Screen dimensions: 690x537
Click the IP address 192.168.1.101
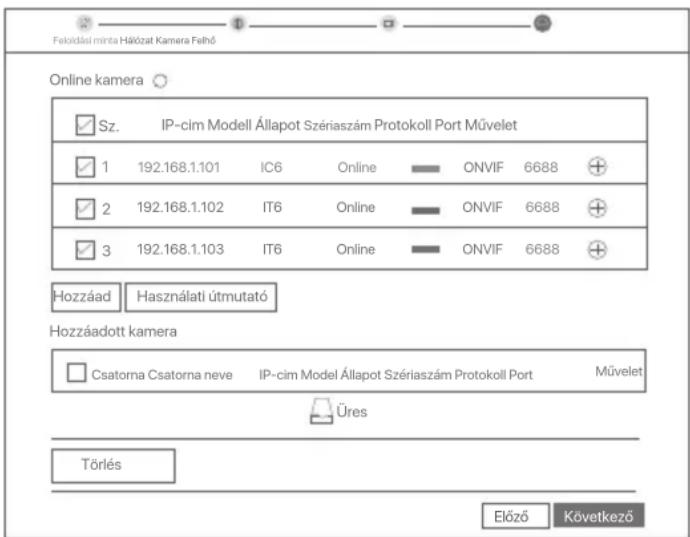tap(179, 167)
